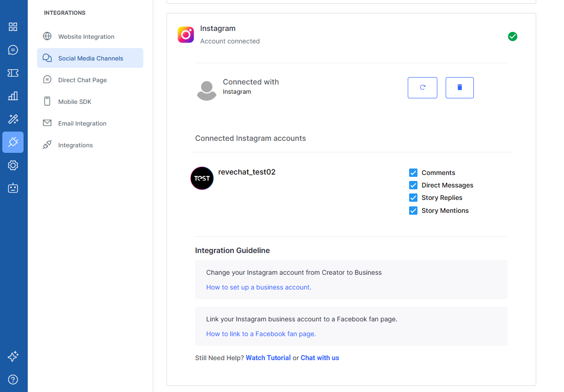This screenshot has width=564, height=392.
Task: Open 'How to link to a Facebook fan page' link
Action: (x=261, y=334)
